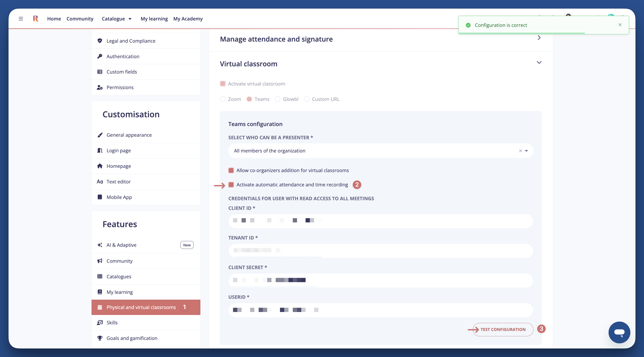
Task: Click the Mobile App phone icon
Action: coord(100,197)
